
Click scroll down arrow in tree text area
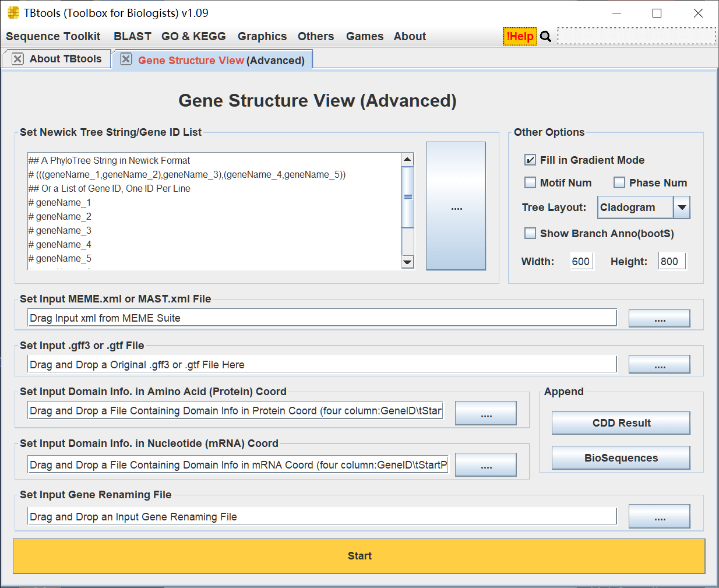[x=408, y=262]
